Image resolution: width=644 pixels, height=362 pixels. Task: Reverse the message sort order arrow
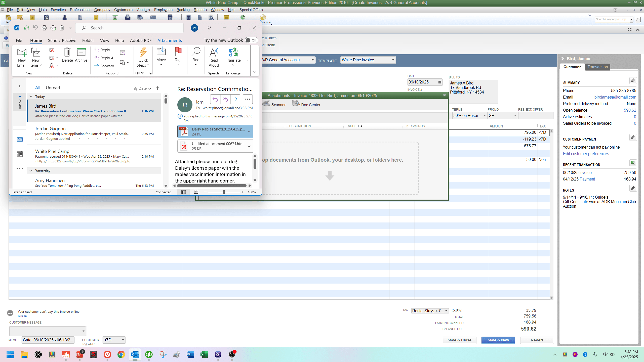(157, 88)
